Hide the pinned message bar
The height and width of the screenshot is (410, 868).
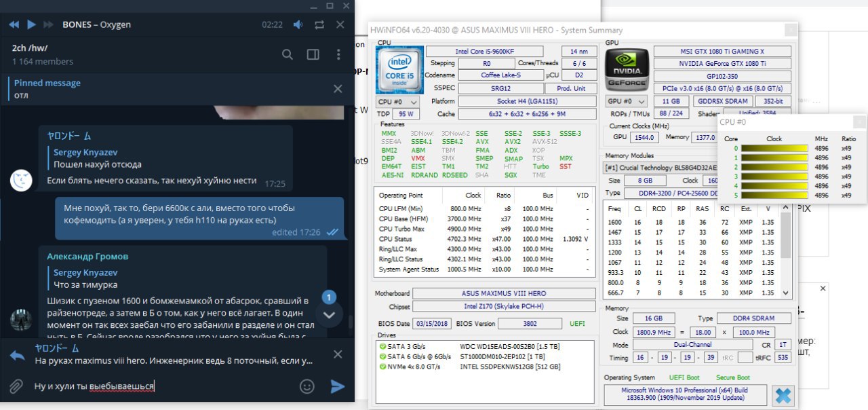point(338,89)
